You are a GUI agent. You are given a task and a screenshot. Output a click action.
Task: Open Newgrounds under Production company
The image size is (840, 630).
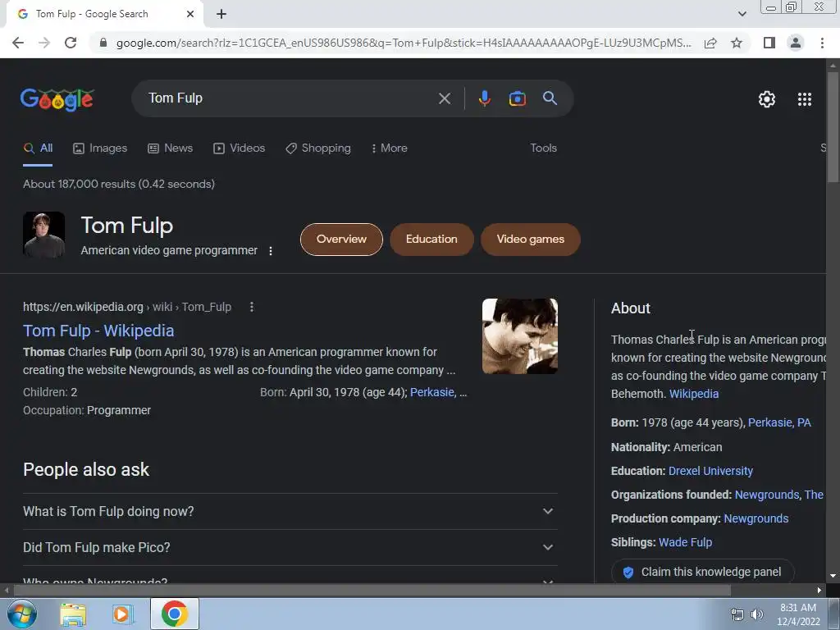click(756, 519)
